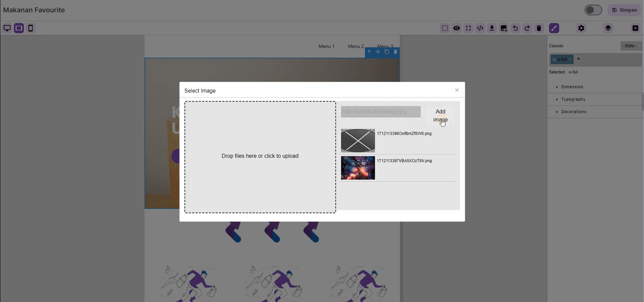Open the layers manager panel

tap(608, 28)
